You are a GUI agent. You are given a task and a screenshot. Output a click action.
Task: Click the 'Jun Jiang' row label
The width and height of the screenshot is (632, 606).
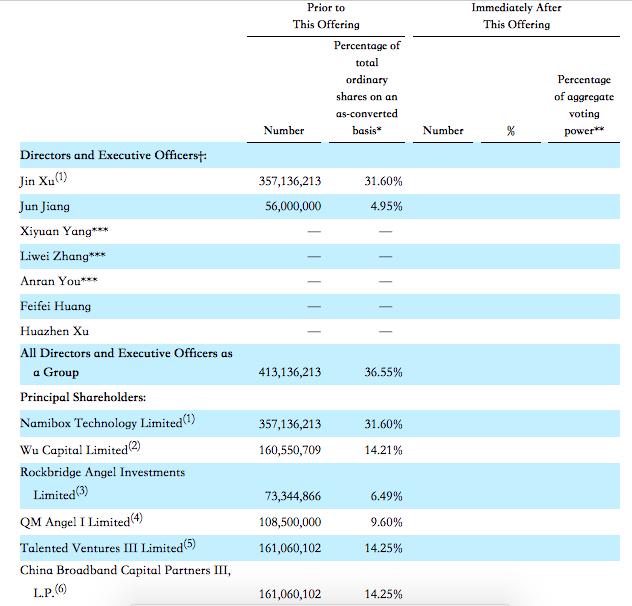click(45, 206)
